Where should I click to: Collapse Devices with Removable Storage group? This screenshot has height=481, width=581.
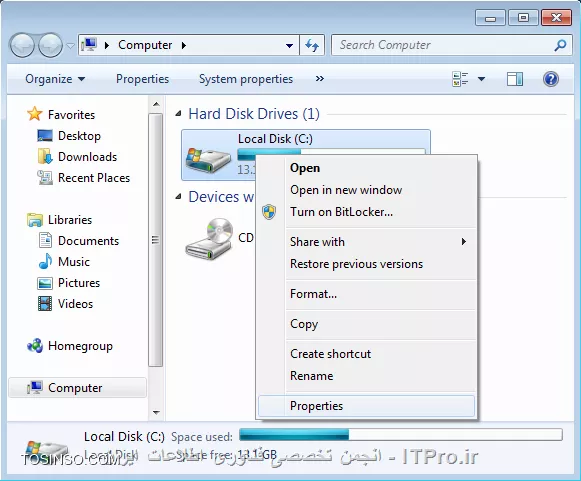tap(179, 196)
